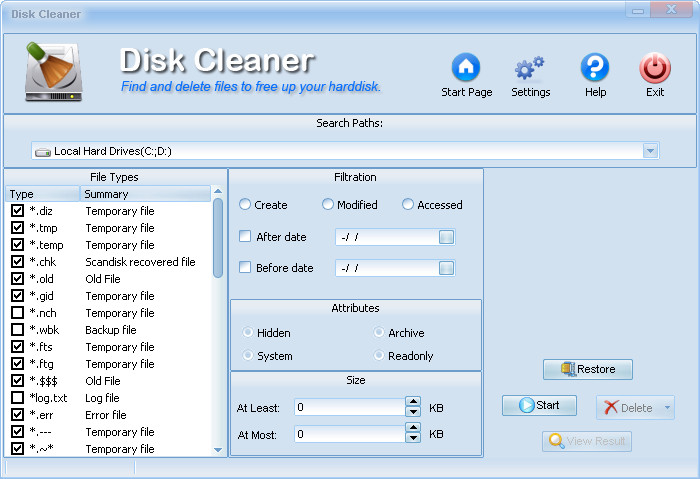Open the Before date calendar picker
The height and width of the screenshot is (479, 700).
pos(446,268)
